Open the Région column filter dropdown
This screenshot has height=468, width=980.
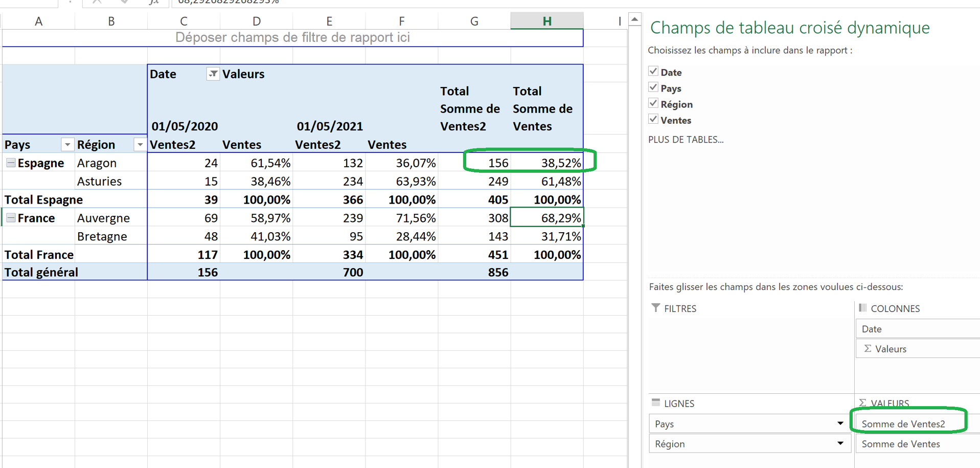(x=140, y=144)
